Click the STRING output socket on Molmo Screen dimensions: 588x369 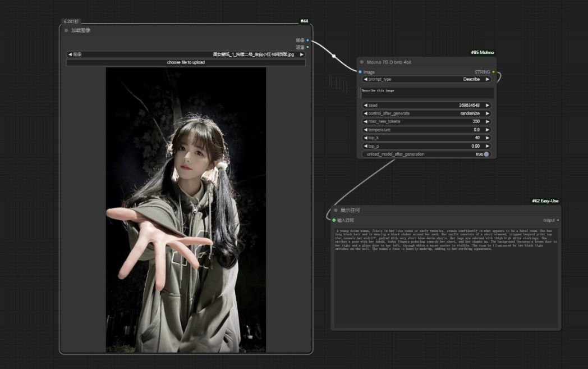(x=493, y=72)
